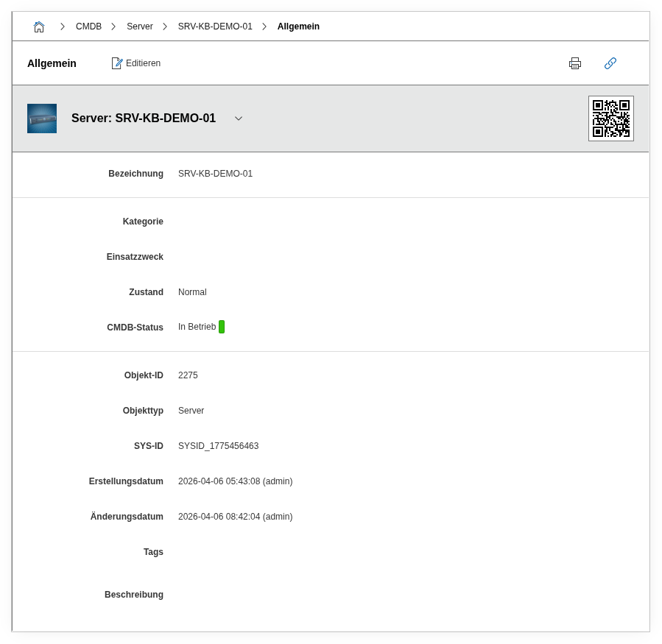Click the Bezeichnung value SRV-KB-DEMO-01
This screenshot has height=644, width=662.
[215, 174]
